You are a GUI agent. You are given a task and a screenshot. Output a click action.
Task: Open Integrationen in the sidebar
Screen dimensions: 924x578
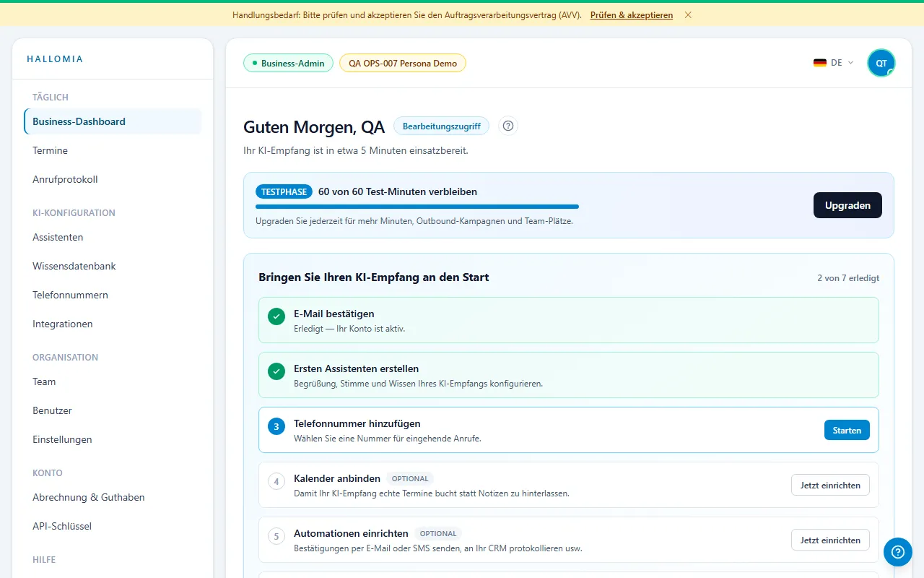(x=113, y=324)
